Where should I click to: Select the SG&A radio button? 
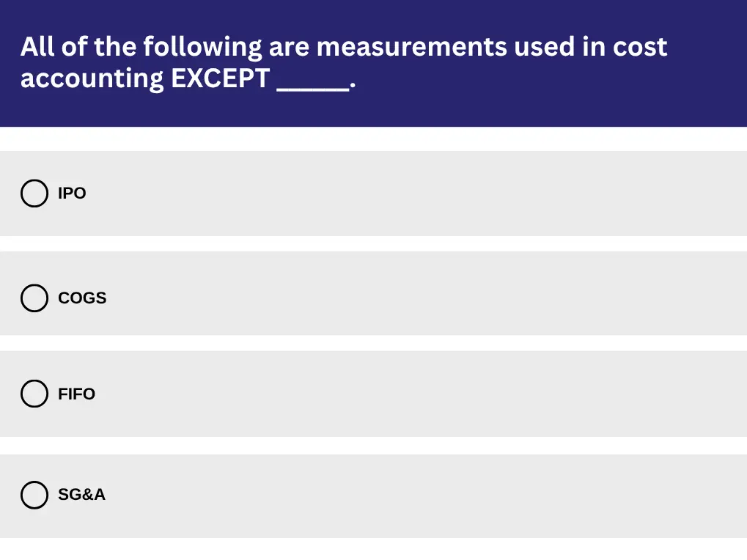click(34, 495)
